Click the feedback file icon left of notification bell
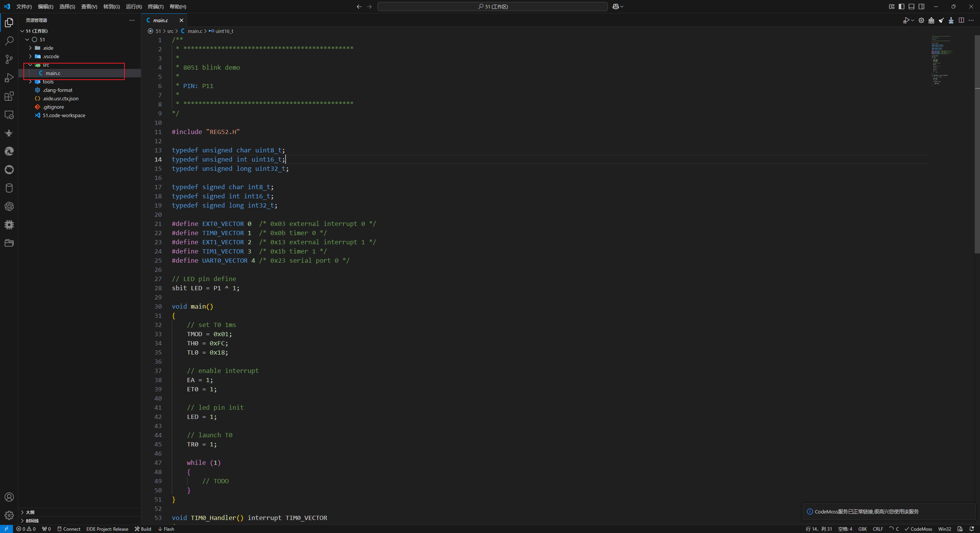Viewport: 980px width, 533px height. tap(960, 529)
